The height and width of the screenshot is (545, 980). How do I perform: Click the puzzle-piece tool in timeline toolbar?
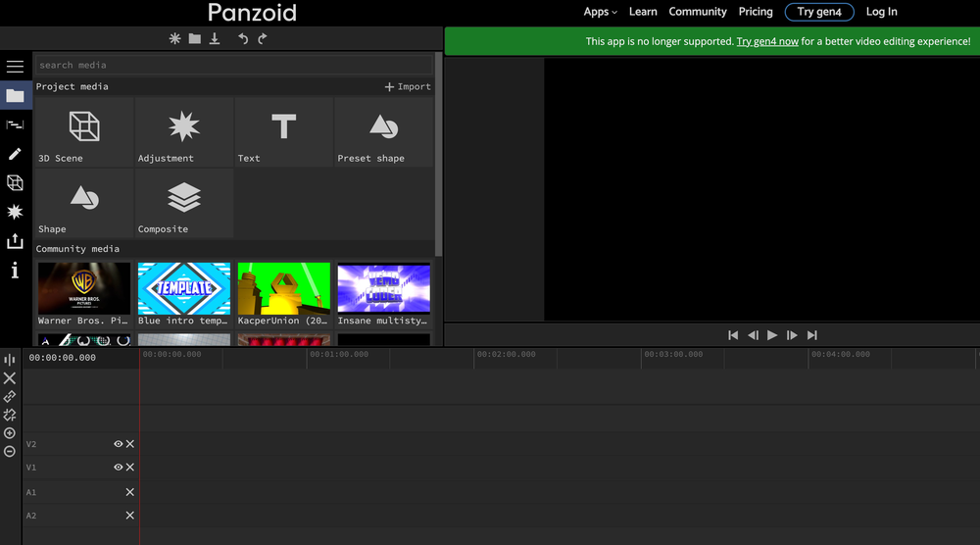pos(10,415)
